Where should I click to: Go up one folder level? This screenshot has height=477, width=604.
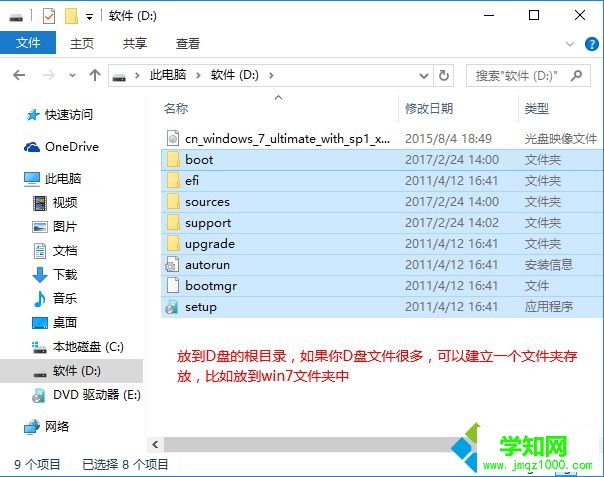tap(95, 75)
